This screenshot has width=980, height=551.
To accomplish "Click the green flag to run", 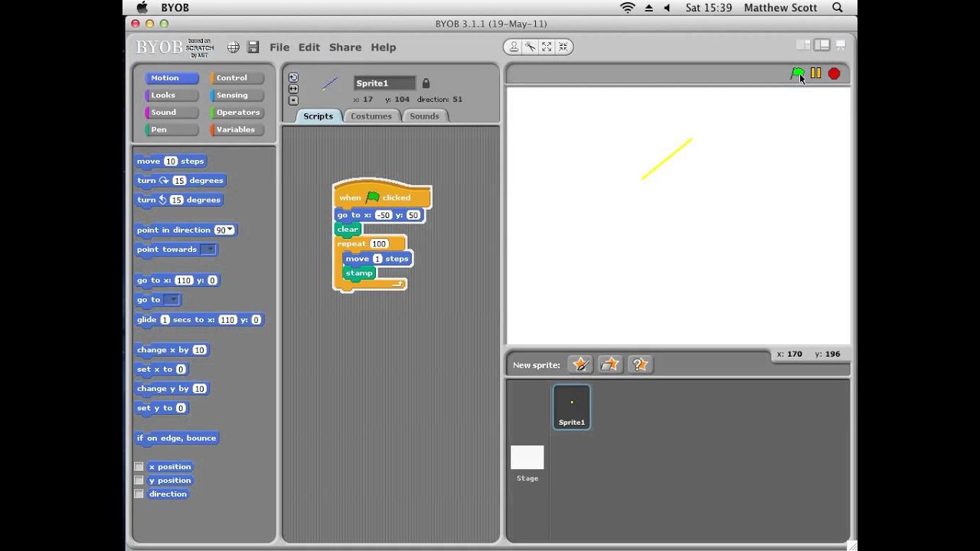I will 797,73.
